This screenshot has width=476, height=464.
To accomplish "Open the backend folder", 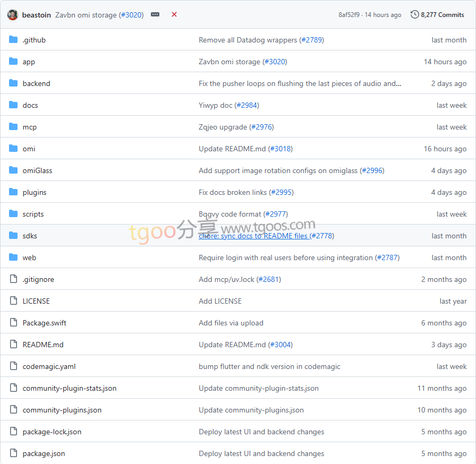I will 36,83.
